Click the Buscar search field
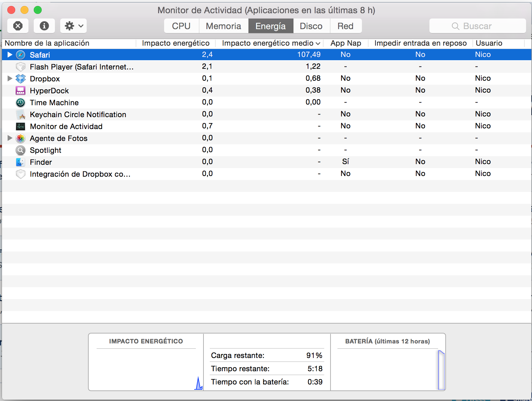 point(477,26)
